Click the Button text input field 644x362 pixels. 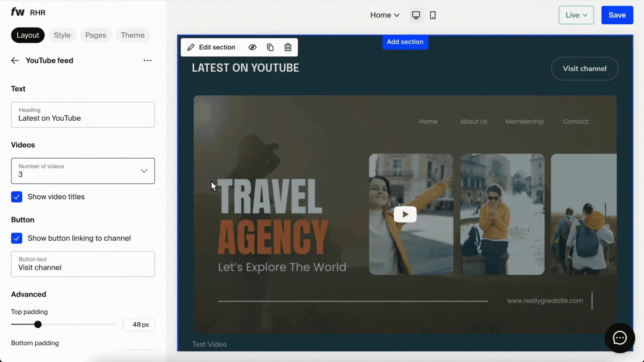click(83, 264)
